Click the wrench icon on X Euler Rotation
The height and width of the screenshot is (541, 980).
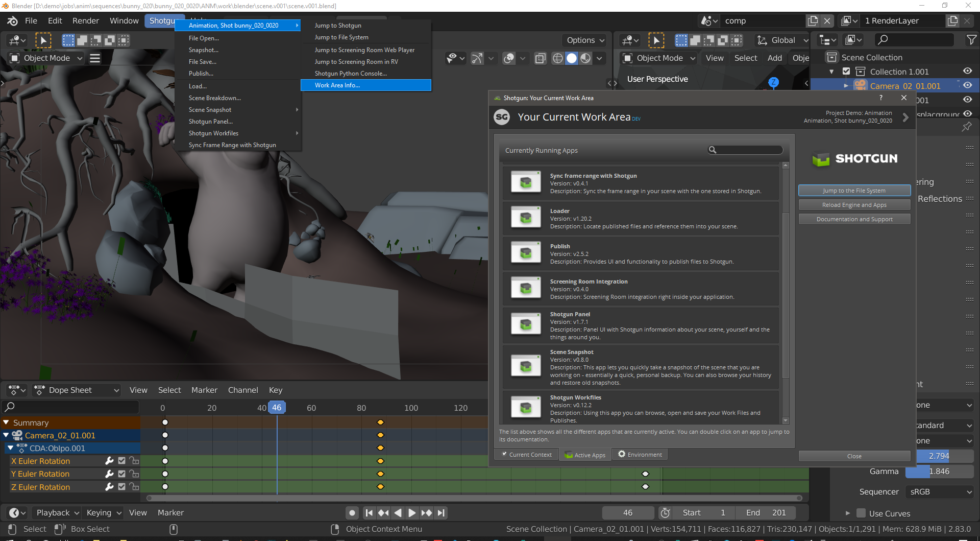click(109, 461)
